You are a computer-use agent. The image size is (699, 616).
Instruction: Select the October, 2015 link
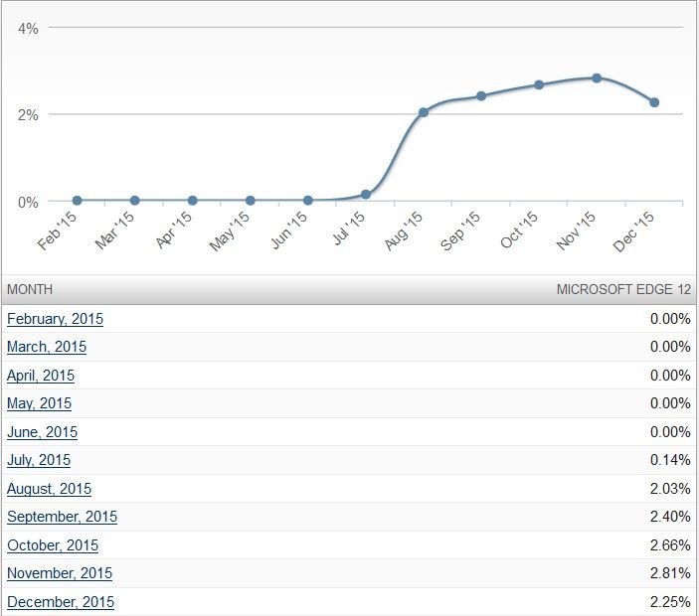tap(53, 545)
